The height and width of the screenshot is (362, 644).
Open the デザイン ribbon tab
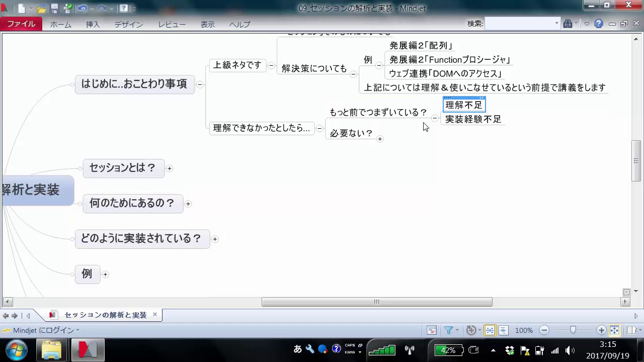128,25
